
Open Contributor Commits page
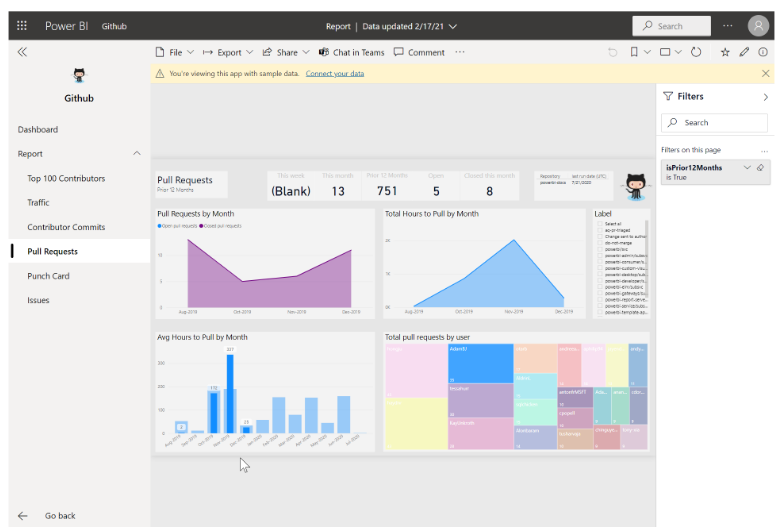pos(66,227)
